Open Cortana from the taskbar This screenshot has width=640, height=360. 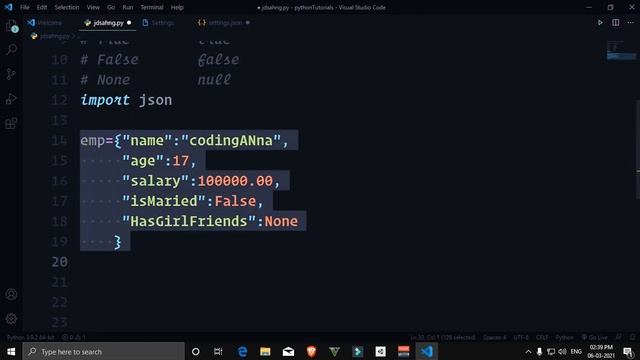point(196,351)
